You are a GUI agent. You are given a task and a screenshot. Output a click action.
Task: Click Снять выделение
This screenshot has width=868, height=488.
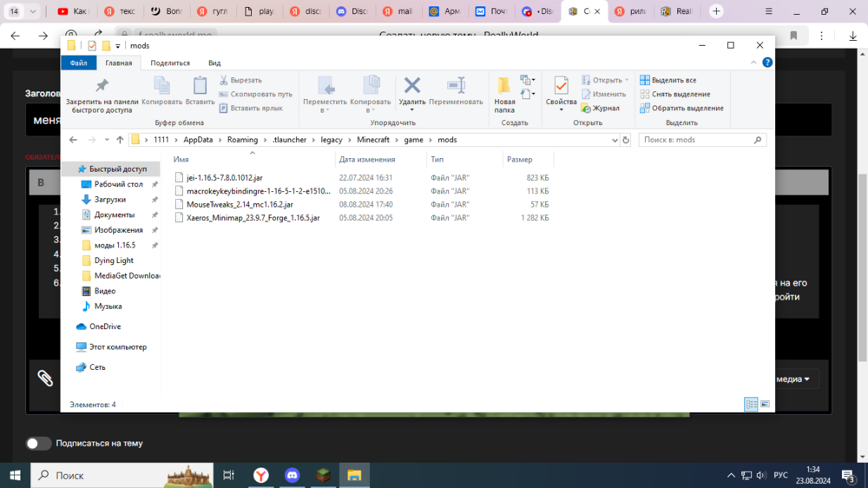click(675, 94)
